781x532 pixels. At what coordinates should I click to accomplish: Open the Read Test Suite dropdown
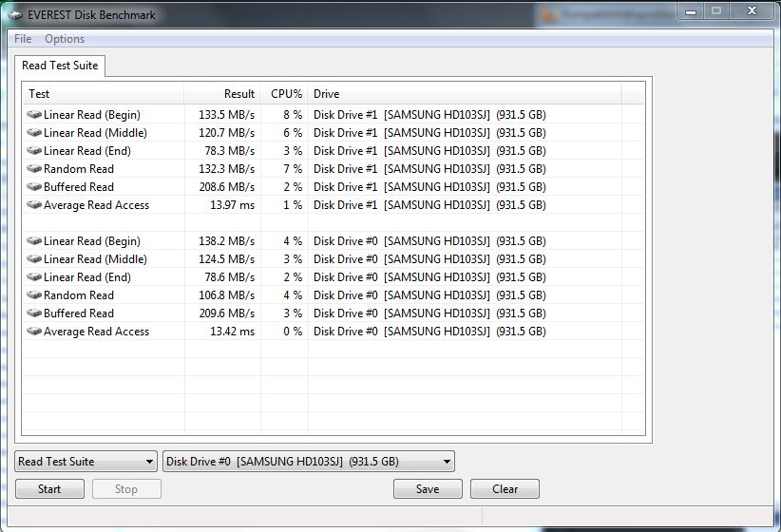[86, 462]
